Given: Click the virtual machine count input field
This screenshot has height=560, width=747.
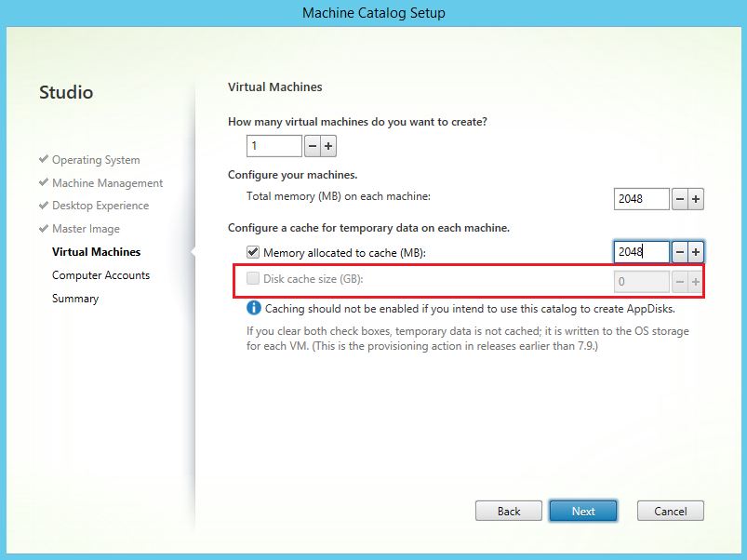Looking at the screenshot, I should tap(272, 145).
